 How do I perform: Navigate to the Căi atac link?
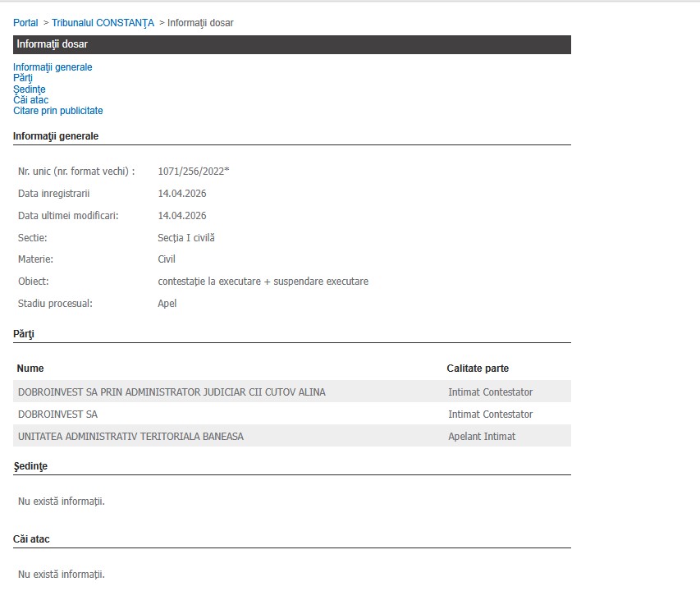[30, 100]
